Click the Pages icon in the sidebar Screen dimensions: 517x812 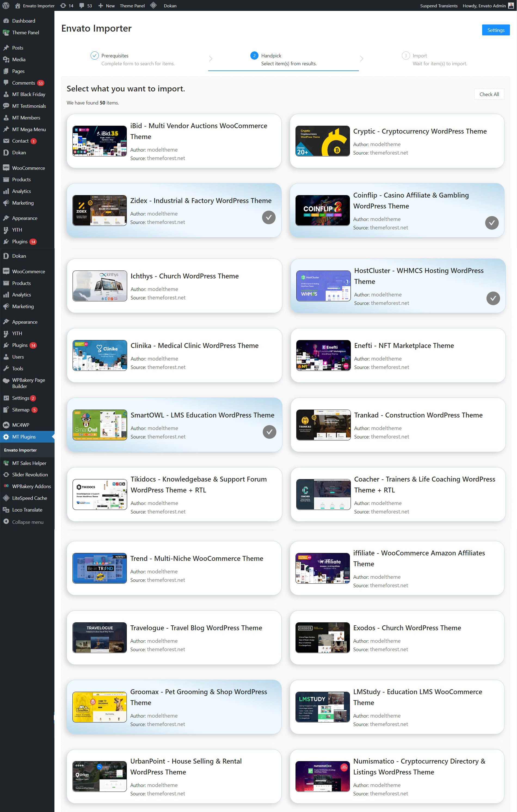pyautogui.click(x=6, y=71)
